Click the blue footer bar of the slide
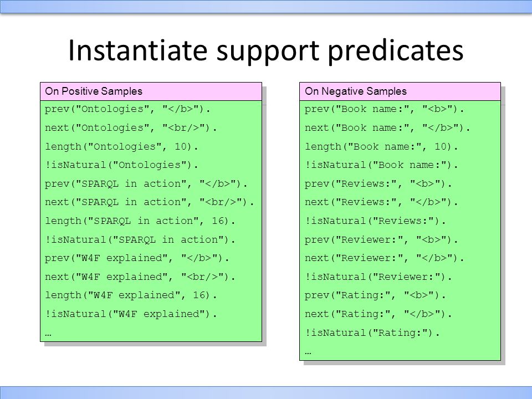Image resolution: width=532 pixels, height=399 pixels. tap(266, 392)
